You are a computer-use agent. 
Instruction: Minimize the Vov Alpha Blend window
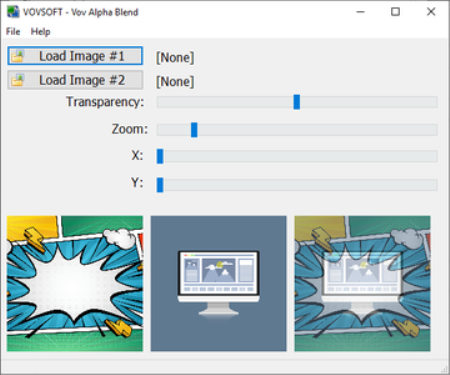click(x=360, y=12)
